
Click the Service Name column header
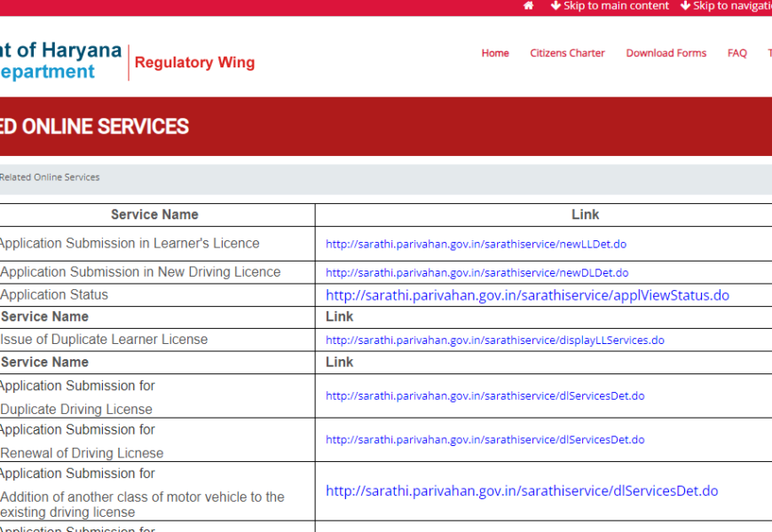pyautogui.click(x=154, y=215)
